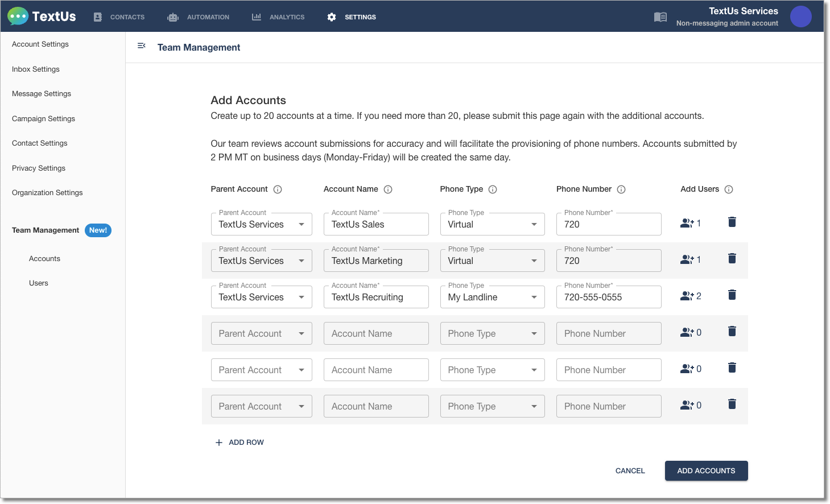
Task: Delete the last empty row
Action: (x=732, y=404)
